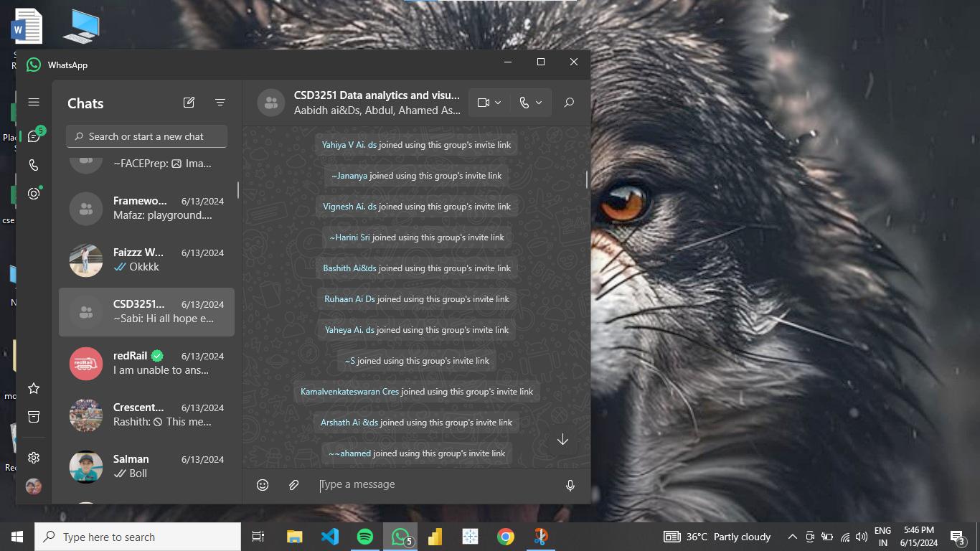
Task: Open This PC desktop icon
Action: [x=81, y=27]
